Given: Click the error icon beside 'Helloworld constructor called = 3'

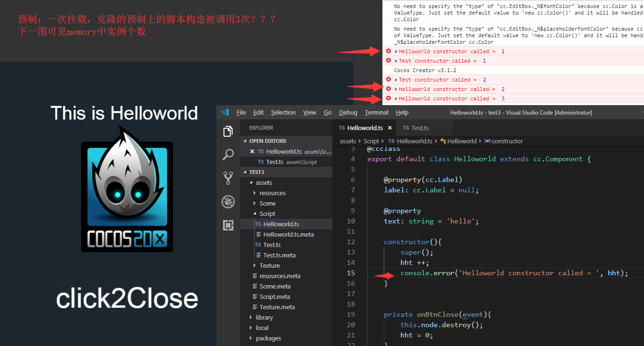Looking at the screenshot, I should point(388,98).
